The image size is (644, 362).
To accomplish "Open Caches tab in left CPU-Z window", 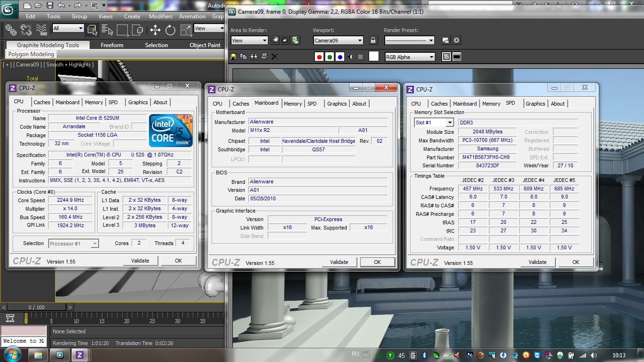I will (x=42, y=102).
